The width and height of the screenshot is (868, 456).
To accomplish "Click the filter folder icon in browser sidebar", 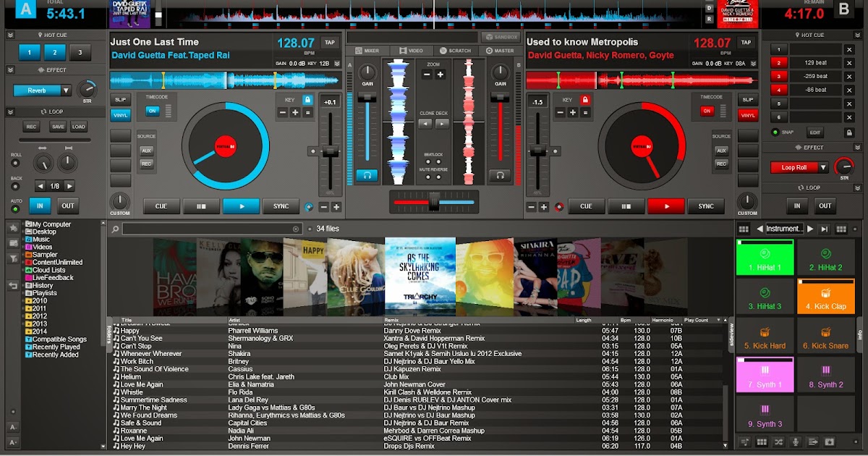I will [13, 258].
